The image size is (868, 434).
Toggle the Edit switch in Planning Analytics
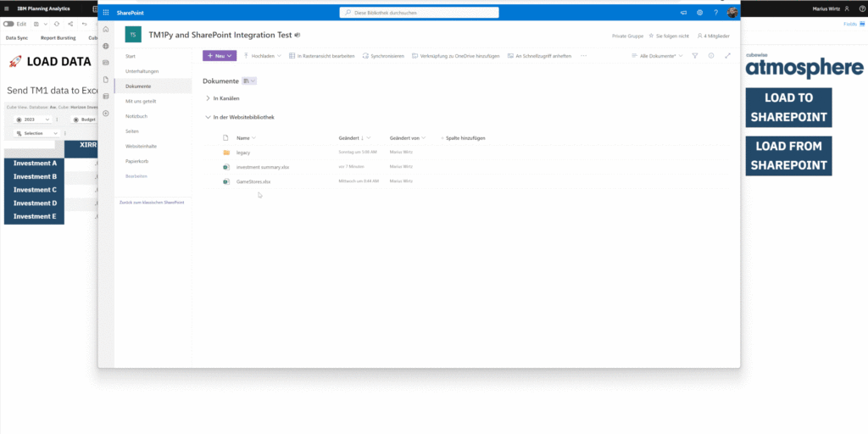pos(9,24)
